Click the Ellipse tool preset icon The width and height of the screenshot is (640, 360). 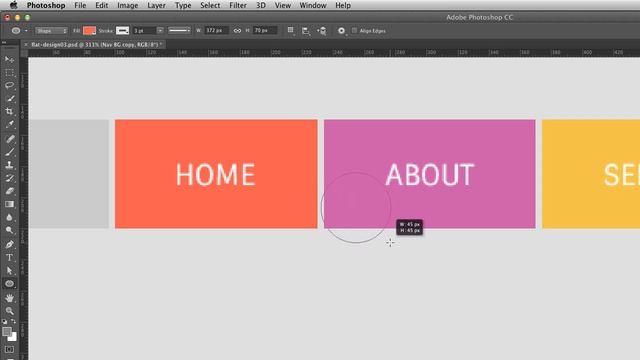tap(16, 31)
